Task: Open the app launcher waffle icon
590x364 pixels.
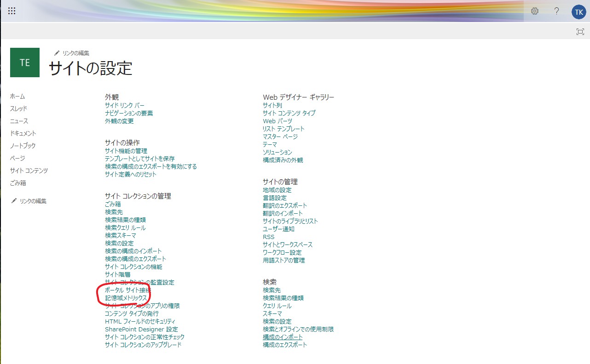Action: [x=12, y=11]
